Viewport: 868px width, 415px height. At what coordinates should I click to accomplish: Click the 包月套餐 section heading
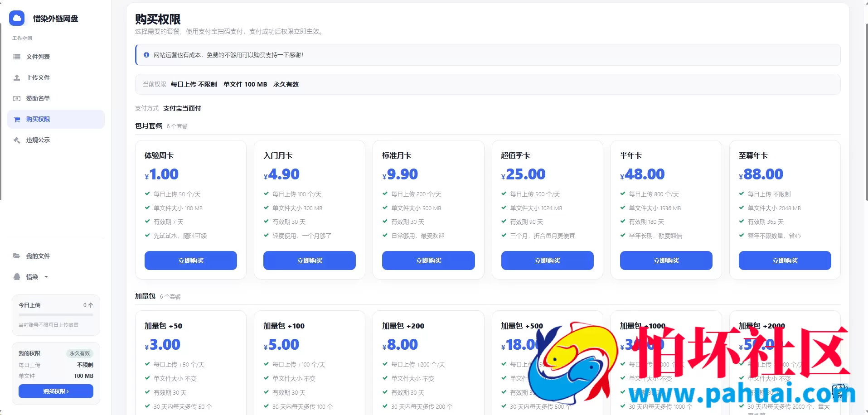tap(149, 126)
